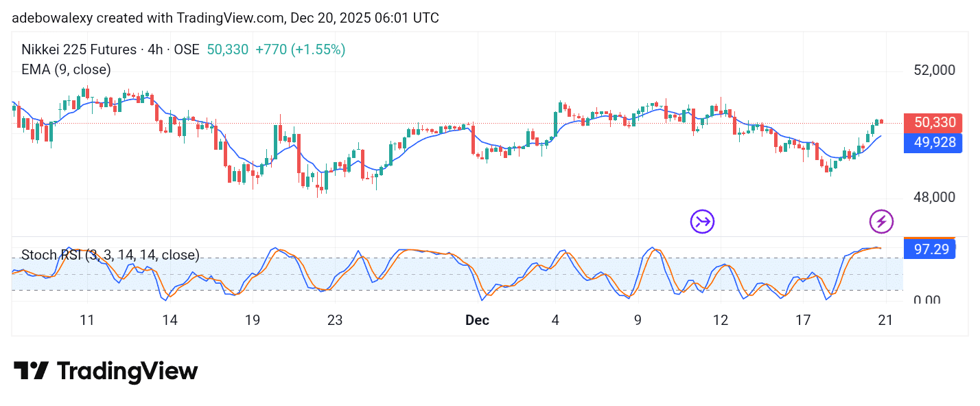Click the purple arrow event marker icon
The width and height of the screenshot is (980, 406).
[x=701, y=221]
